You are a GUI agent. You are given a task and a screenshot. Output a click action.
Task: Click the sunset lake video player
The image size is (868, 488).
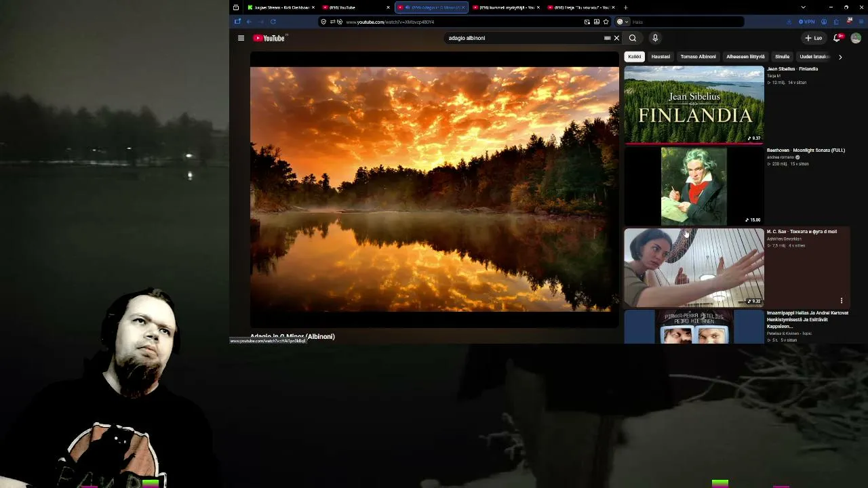pyautogui.click(x=434, y=189)
